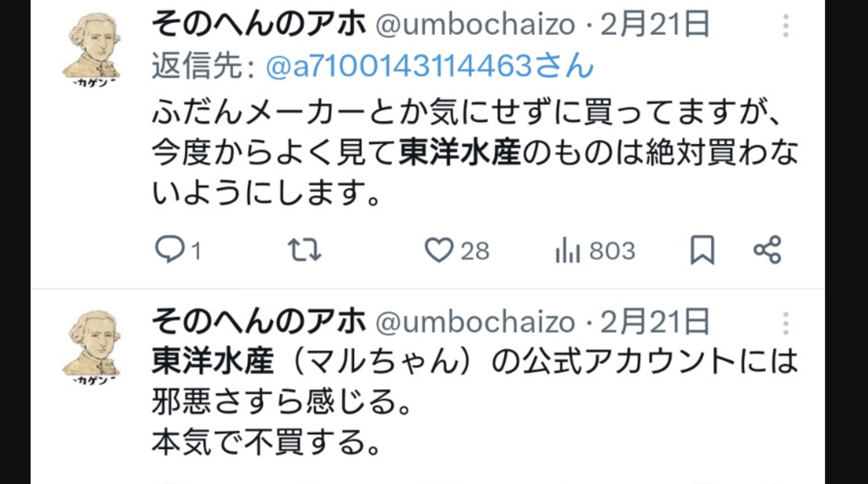
Task: Click the like count 28
Action: (x=475, y=251)
